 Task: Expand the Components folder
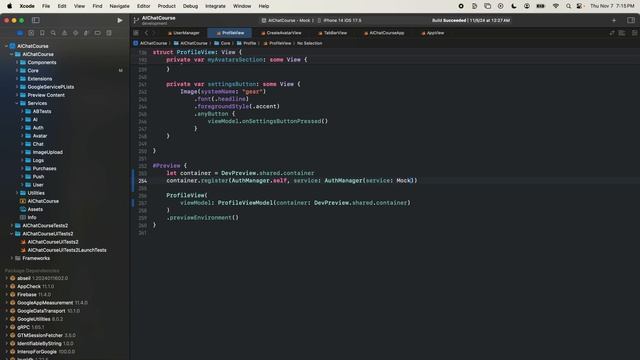pos(17,62)
